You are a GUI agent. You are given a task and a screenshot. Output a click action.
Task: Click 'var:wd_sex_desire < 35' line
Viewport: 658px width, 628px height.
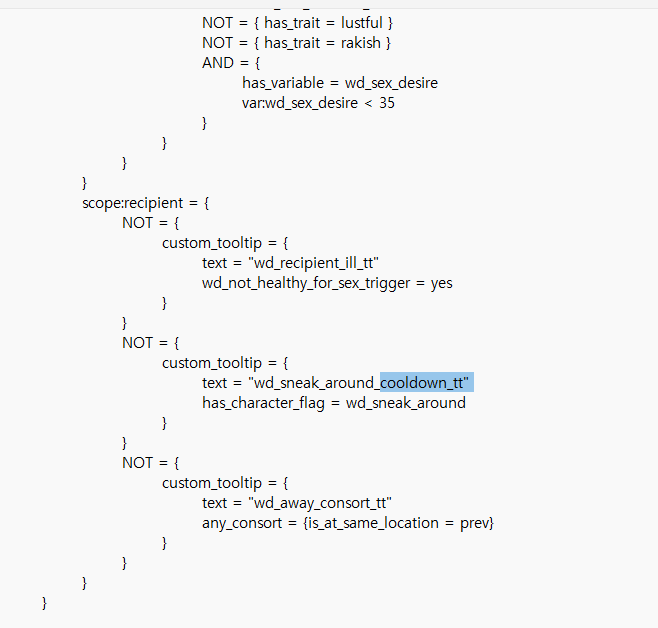(318, 103)
